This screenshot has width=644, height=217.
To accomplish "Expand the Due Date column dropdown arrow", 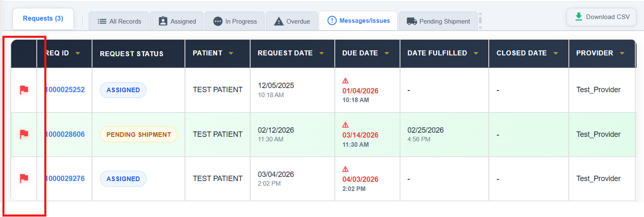I will (387, 53).
